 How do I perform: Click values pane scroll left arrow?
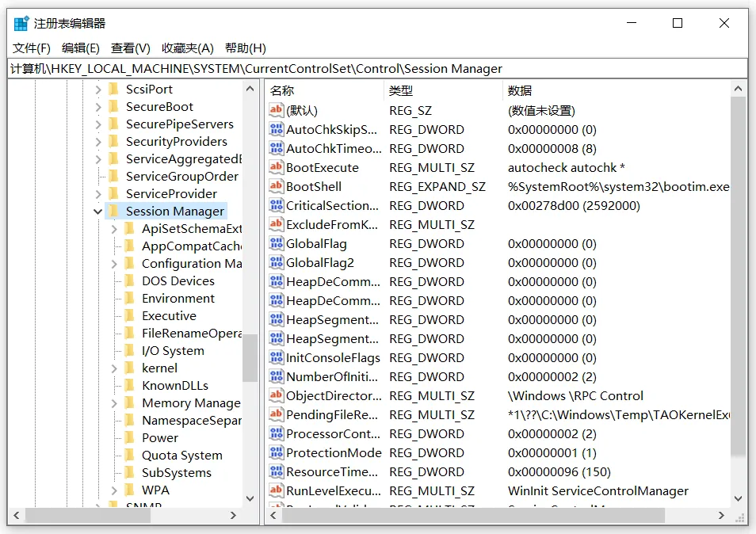click(273, 515)
